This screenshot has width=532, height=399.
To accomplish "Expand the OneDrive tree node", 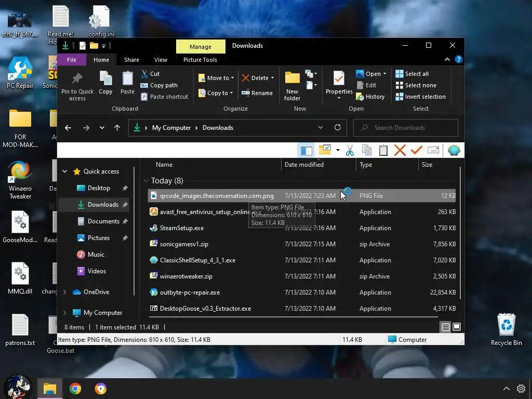I will (65, 292).
